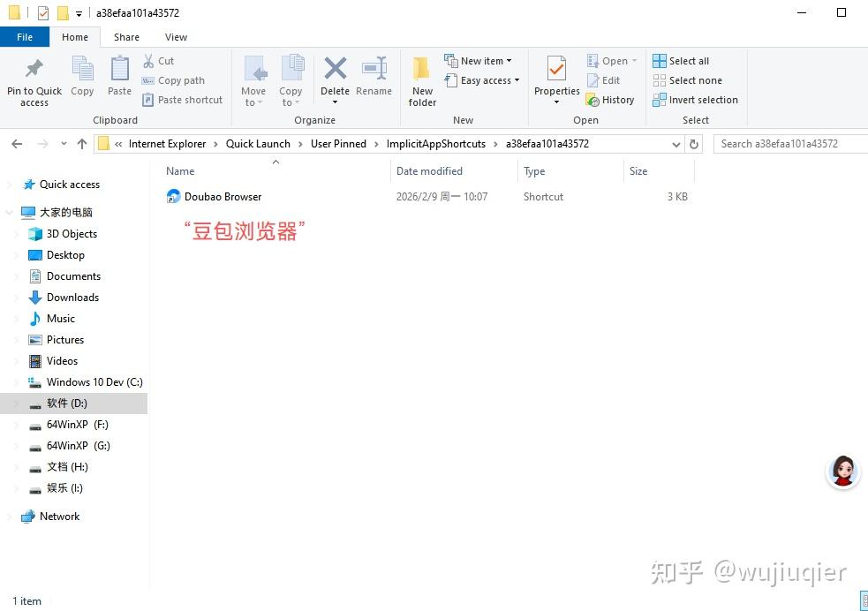
Task: Sort by Type column header
Action: 570,171
